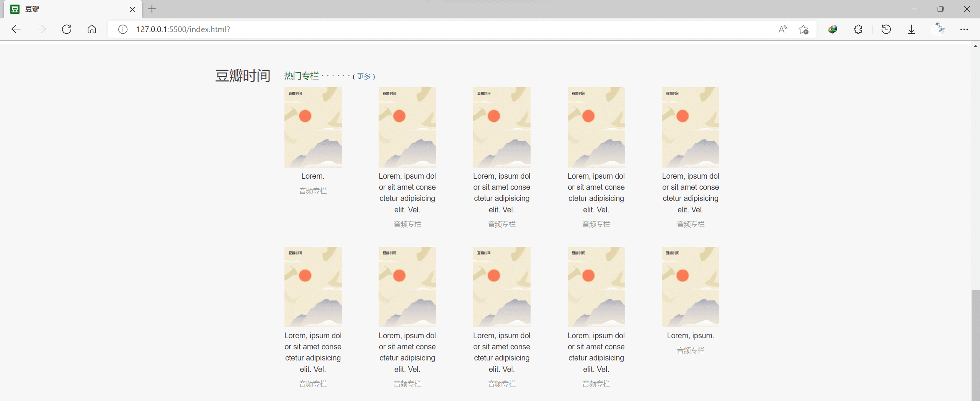View site information icon in address bar

point(123,29)
